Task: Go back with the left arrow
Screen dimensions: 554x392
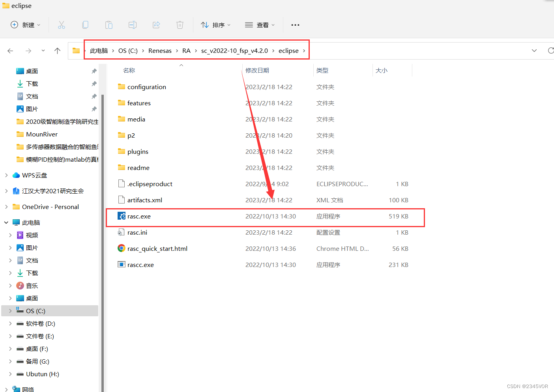Action: [x=10, y=51]
